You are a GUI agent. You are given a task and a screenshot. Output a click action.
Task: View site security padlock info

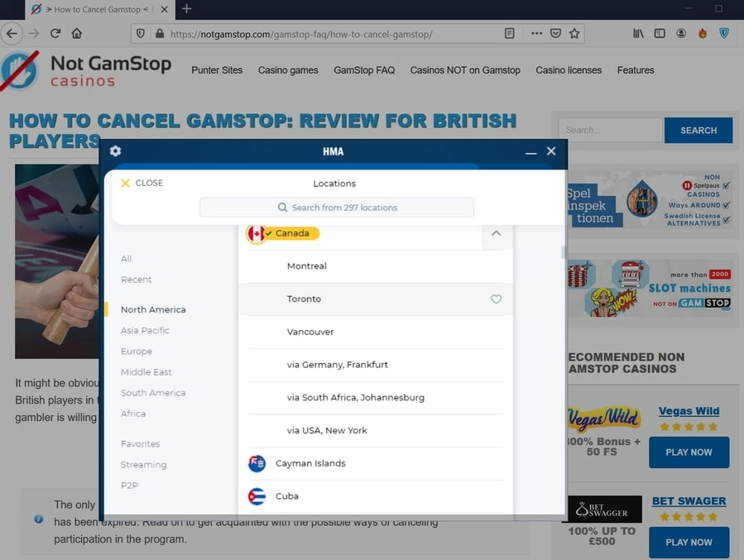pos(160,34)
